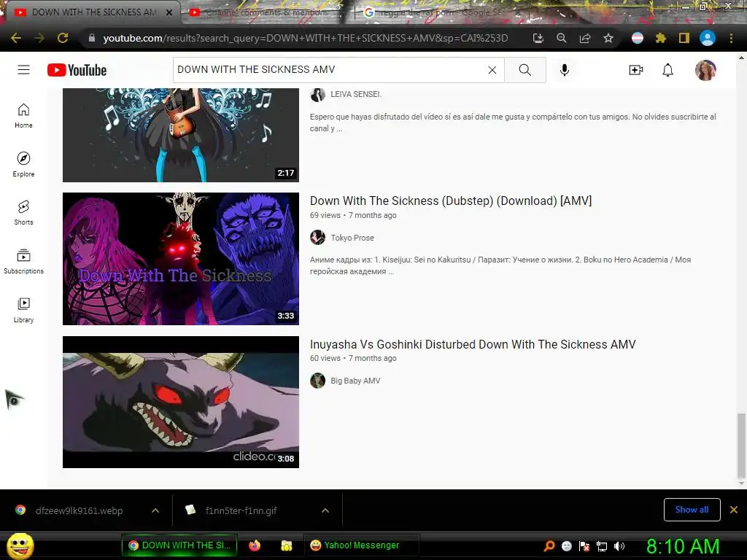The image size is (747, 560).
Task: Open Big Baby AMV channel avatar
Action: coord(318,381)
